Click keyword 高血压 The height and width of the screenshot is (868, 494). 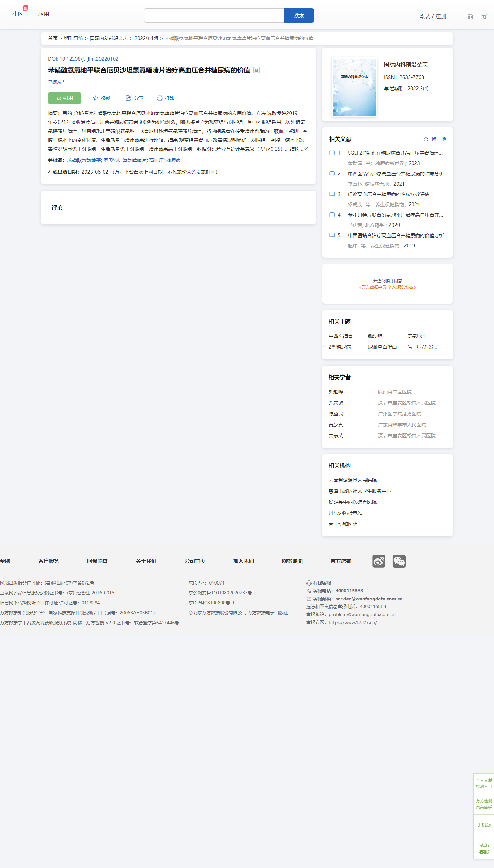[156, 160]
